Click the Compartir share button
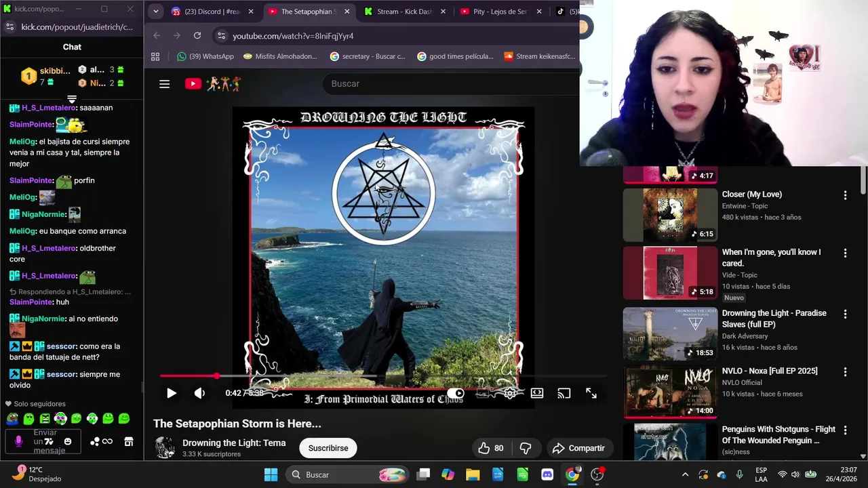The height and width of the screenshot is (488, 868). 578,448
